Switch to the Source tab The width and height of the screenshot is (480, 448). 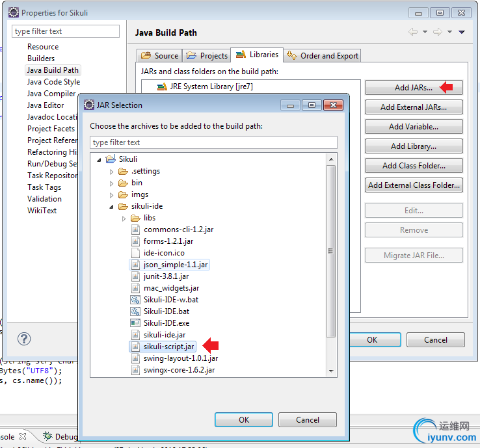click(x=159, y=56)
